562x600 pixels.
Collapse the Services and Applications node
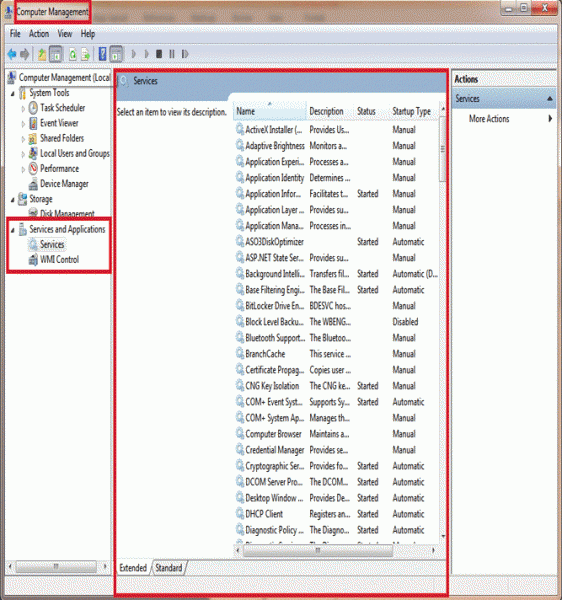(13, 230)
